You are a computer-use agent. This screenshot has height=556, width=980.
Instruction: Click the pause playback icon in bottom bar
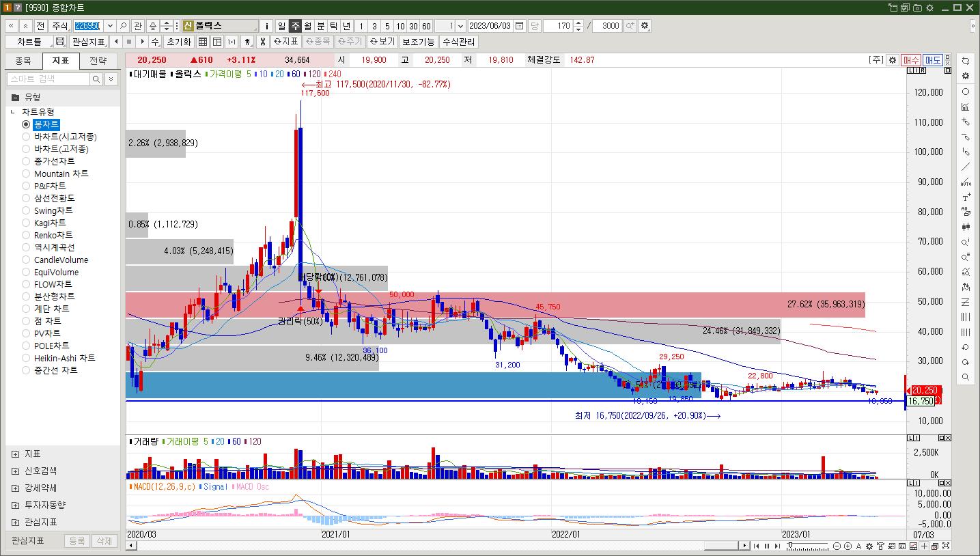pos(766,546)
